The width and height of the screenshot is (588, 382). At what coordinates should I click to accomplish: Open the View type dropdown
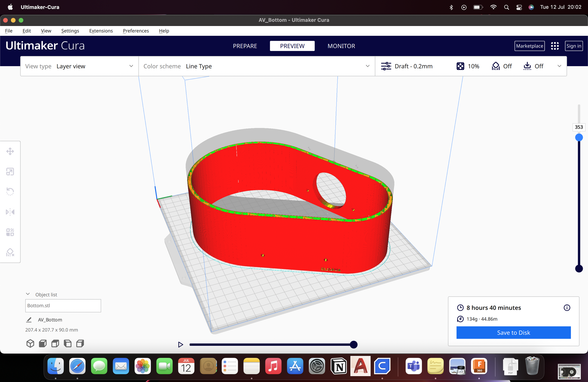click(x=79, y=66)
